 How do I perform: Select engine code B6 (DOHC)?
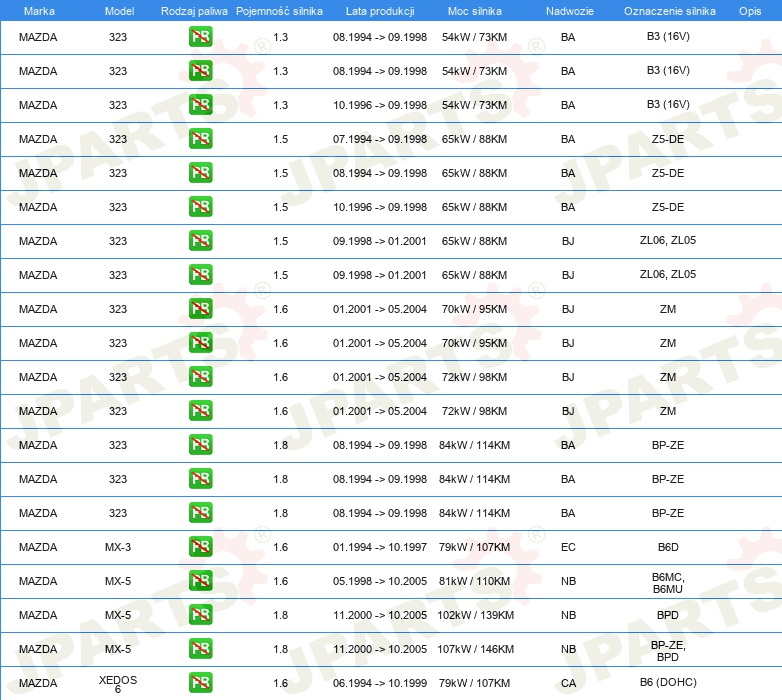pos(668,682)
